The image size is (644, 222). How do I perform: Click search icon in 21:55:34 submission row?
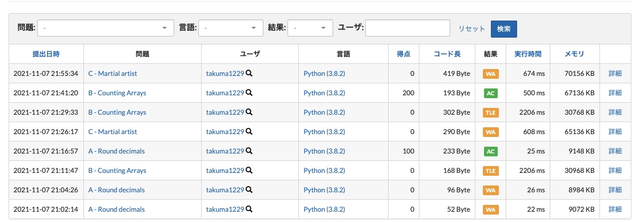pos(249,74)
